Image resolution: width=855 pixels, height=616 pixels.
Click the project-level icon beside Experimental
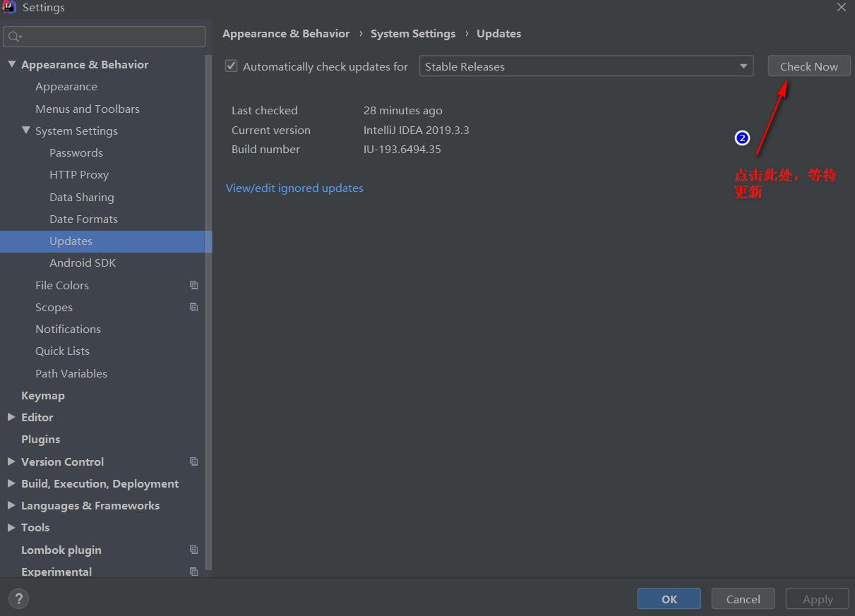[x=193, y=572]
